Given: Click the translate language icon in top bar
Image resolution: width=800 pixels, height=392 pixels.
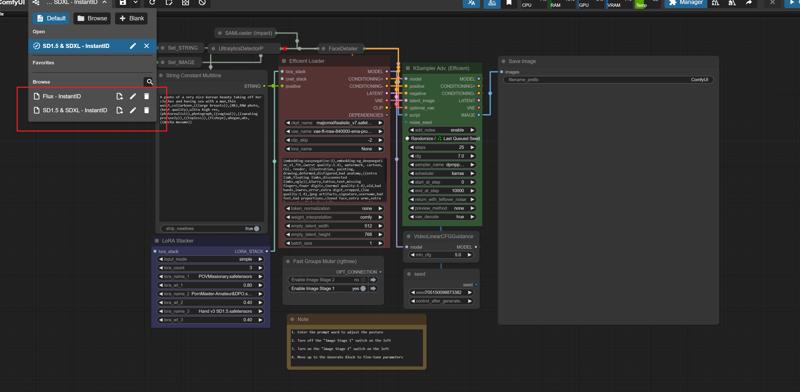Looking at the screenshot, I should [471, 3].
